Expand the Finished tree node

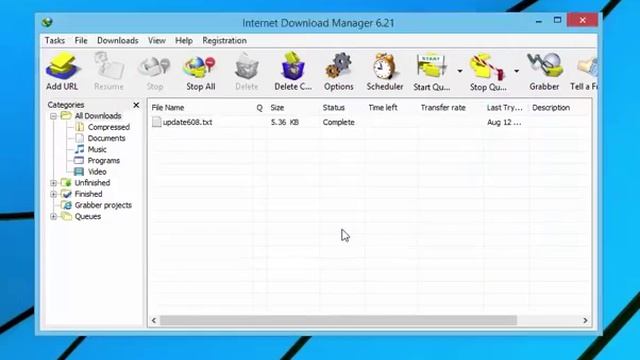click(x=53, y=194)
